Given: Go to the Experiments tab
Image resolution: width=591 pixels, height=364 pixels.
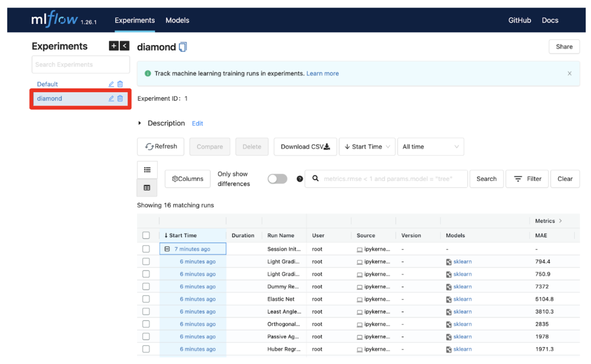Looking at the screenshot, I should click(x=134, y=20).
